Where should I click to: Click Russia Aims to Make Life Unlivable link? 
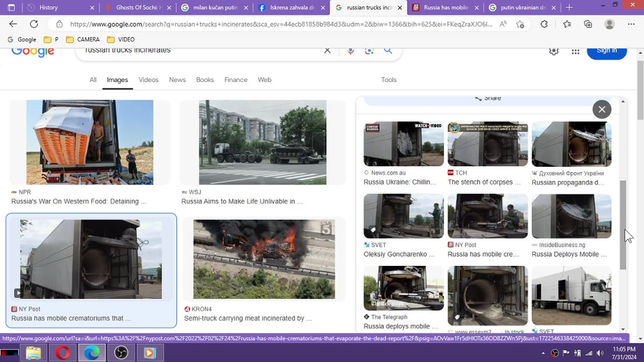[242, 201]
